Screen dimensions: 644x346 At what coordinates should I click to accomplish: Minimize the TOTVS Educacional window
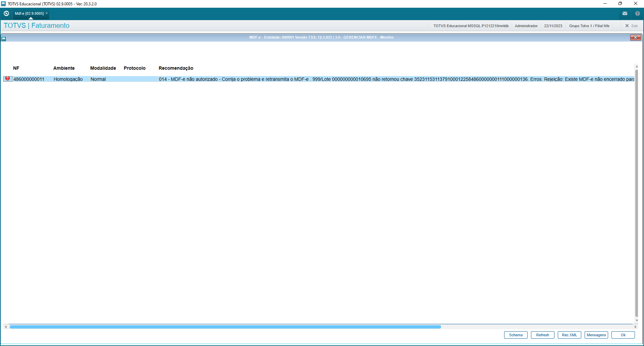pos(605,4)
